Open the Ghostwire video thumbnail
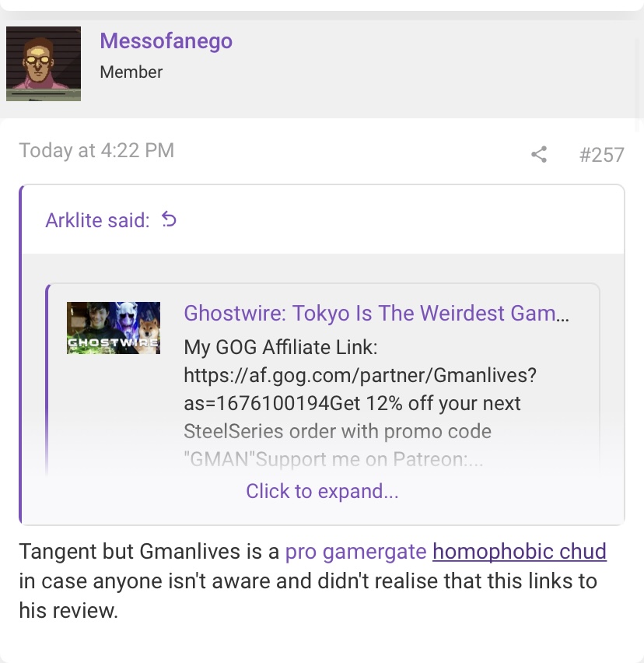The image size is (644, 663). [114, 328]
